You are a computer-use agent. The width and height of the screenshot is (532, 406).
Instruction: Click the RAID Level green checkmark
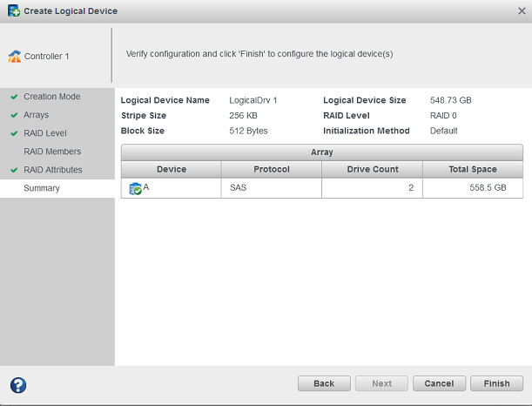[14, 133]
